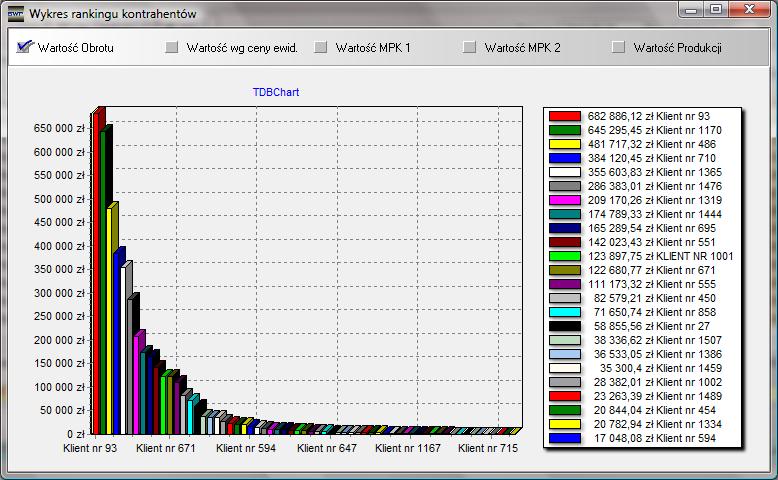Click gray swatch for Klient nr 1476
The height and width of the screenshot is (480, 778).
[565, 186]
